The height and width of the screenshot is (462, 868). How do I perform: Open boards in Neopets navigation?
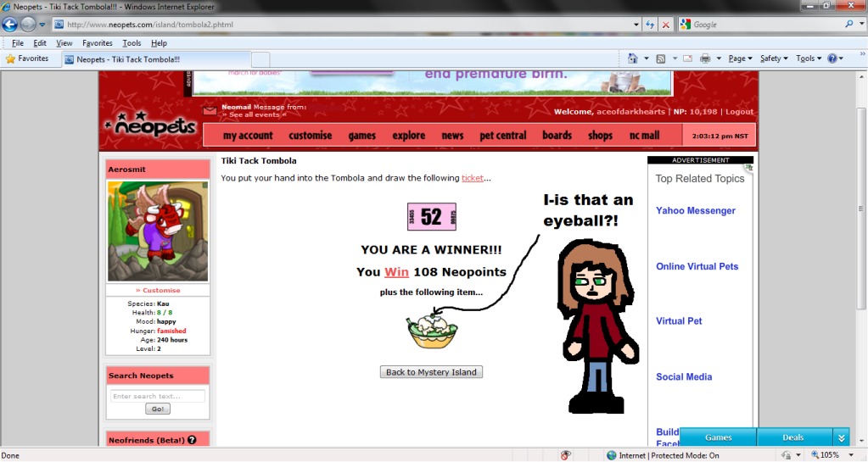[557, 136]
